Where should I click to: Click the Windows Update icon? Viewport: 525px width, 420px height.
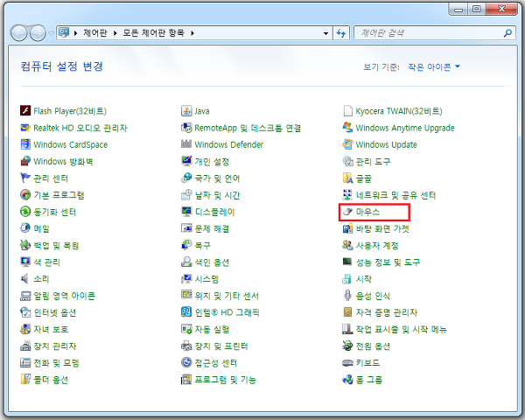[348, 144]
